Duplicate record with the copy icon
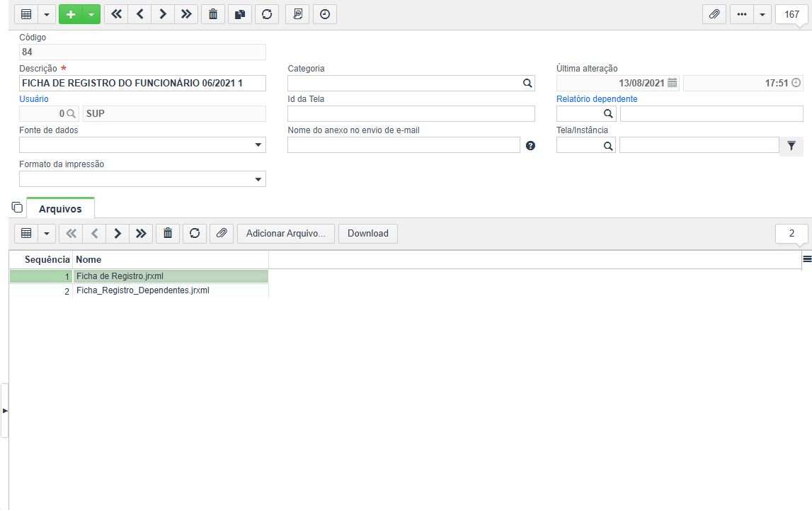Screen dimensions: 812x510 [240, 14]
